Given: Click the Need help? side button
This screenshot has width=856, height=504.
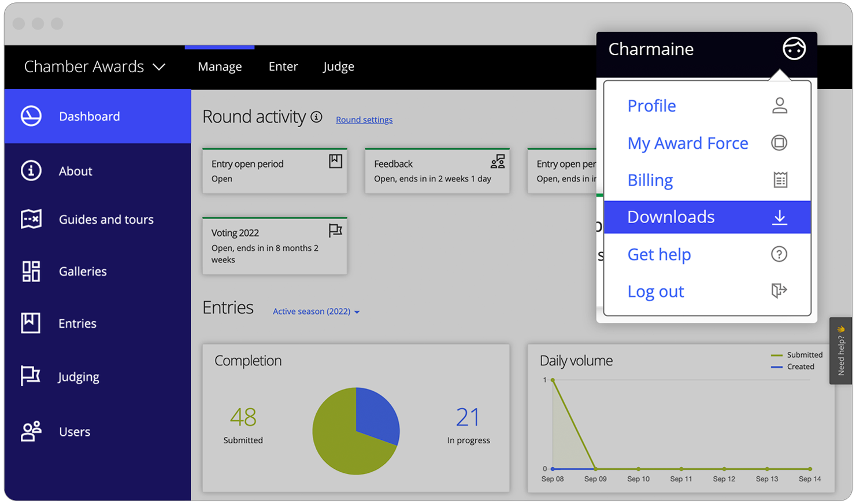Looking at the screenshot, I should (x=841, y=351).
